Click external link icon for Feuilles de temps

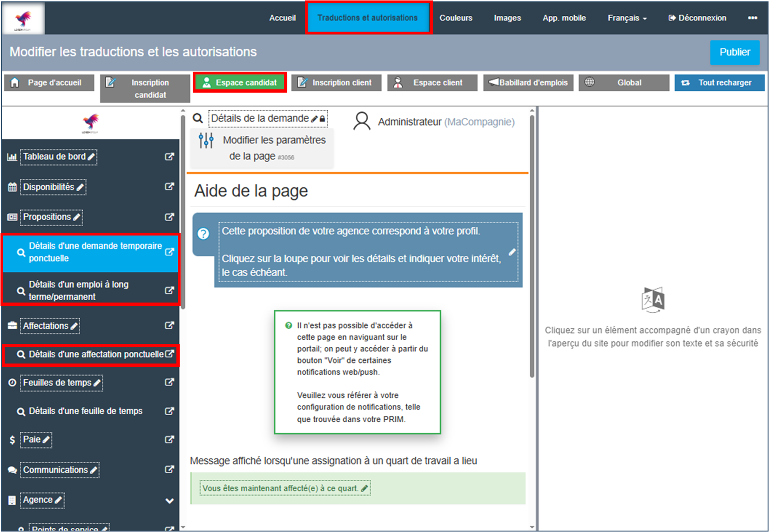pyautogui.click(x=169, y=382)
